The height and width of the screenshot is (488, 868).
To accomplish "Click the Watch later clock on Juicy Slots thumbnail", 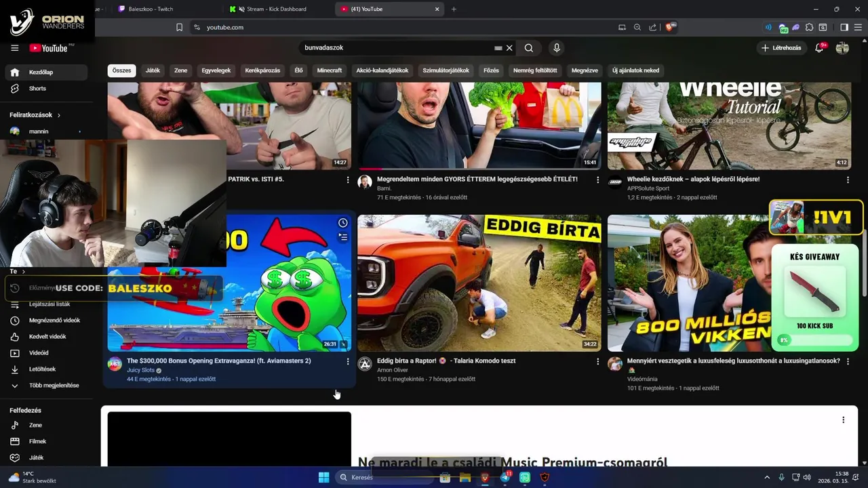I will click(x=342, y=223).
